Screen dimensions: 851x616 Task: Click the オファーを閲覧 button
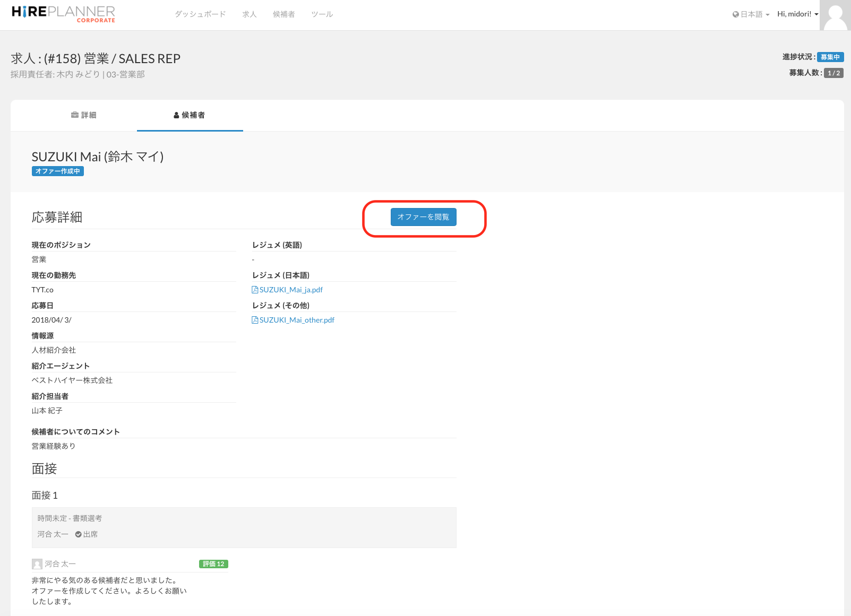[x=423, y=217]
